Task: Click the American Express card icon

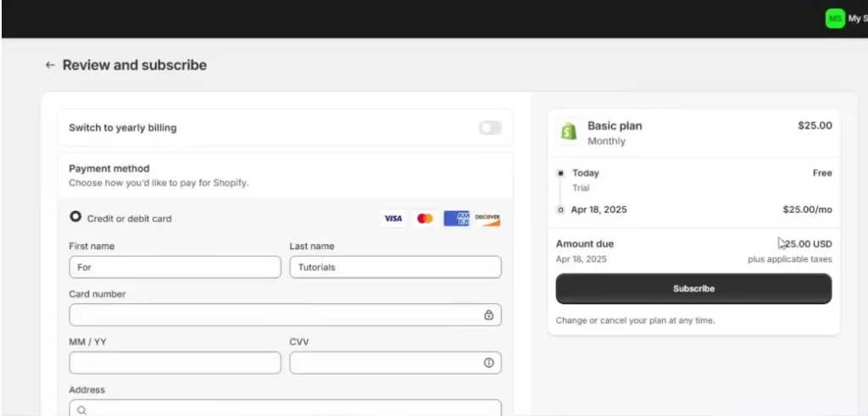Action: (x=456, y=219)
